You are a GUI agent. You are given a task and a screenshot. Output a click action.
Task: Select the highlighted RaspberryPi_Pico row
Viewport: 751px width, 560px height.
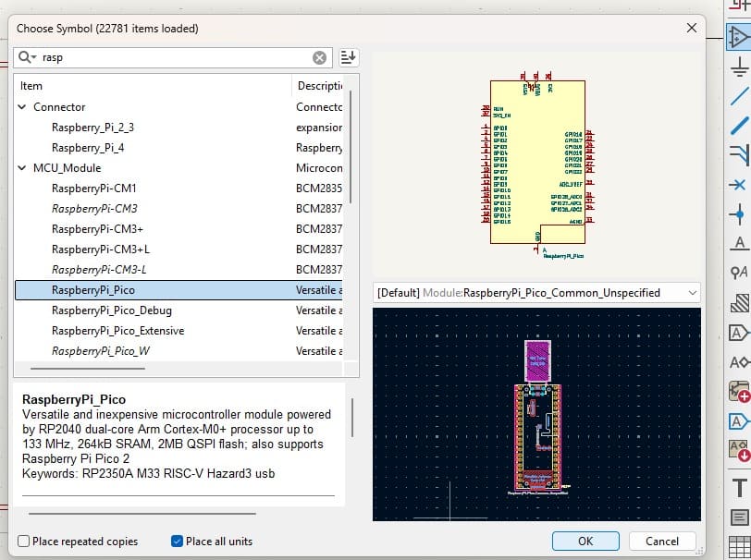pos(179,290)
